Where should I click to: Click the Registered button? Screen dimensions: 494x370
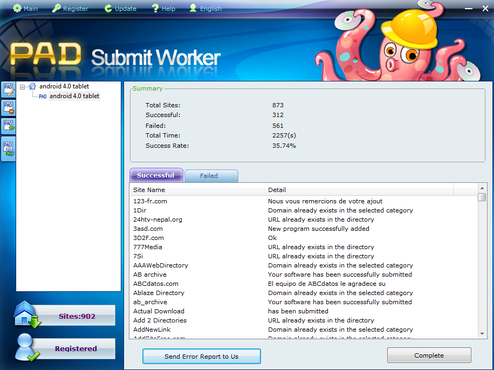click(76, 348)
